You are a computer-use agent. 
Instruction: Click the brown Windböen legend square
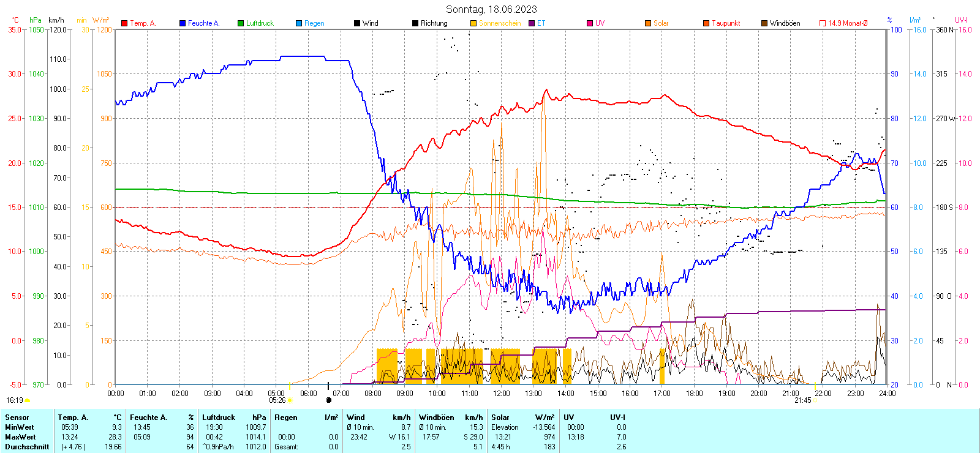pos(764,23)
